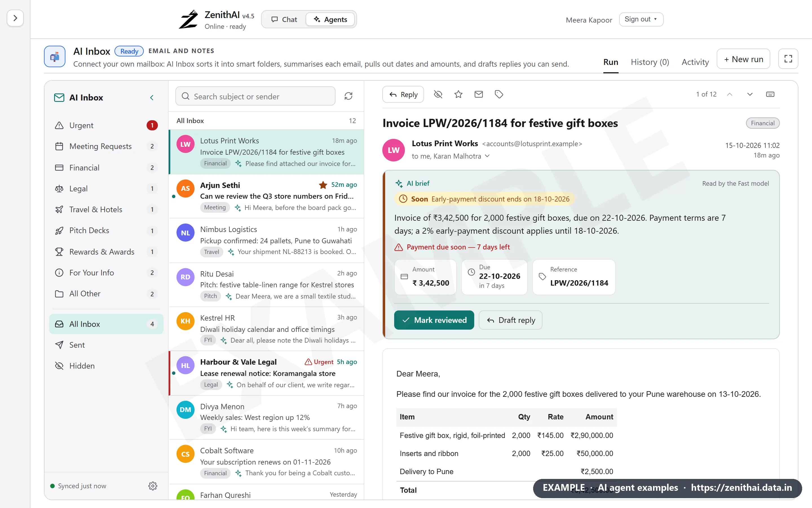Show the Hidden folder
The image size is (812, 508).
pos(106,366)
